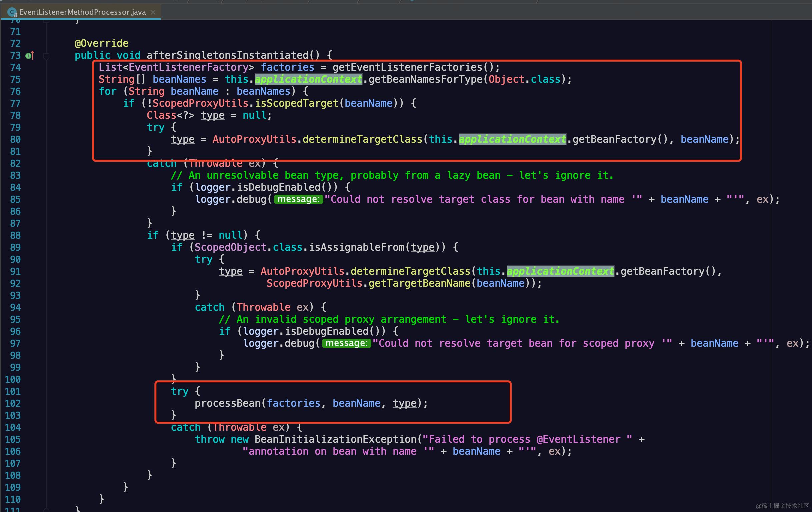Click the message: parameter hint on line 85
Screen dimensions: 812x512
click(298, 199)
